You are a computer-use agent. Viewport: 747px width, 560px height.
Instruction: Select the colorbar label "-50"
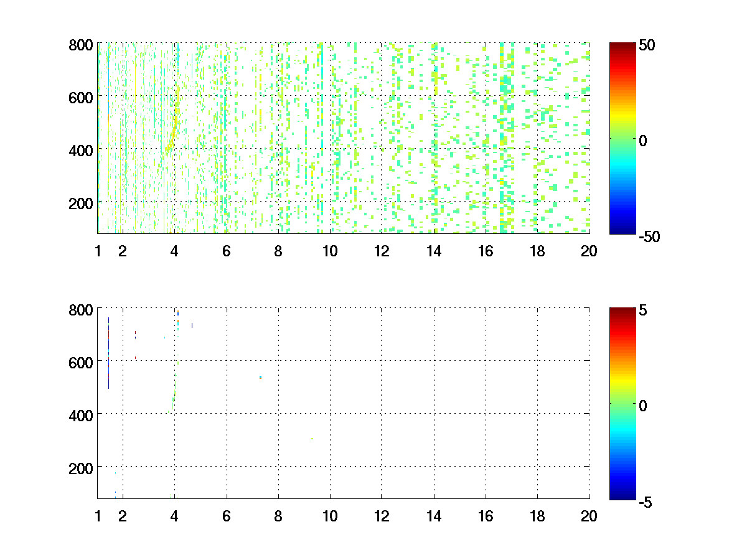(x=650, y=236)
